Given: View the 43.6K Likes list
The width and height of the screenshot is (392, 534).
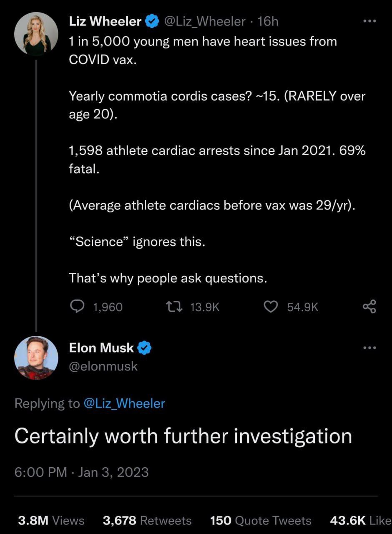Looking at the screenshot, I should (360, 521).
